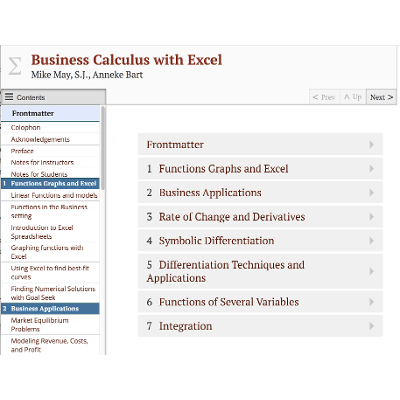Open the Business Calculus with Excel title link
Viewport: 400px width, 400px height.
(127, 60)
